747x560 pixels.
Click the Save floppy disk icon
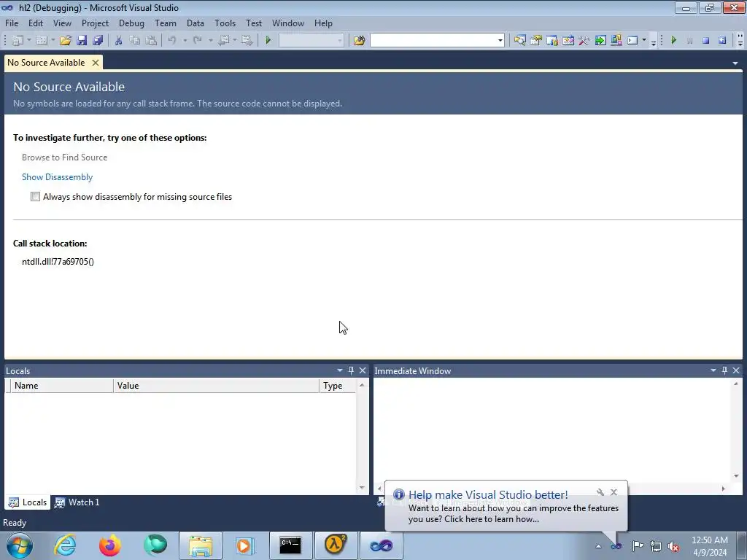coord(82,41)
